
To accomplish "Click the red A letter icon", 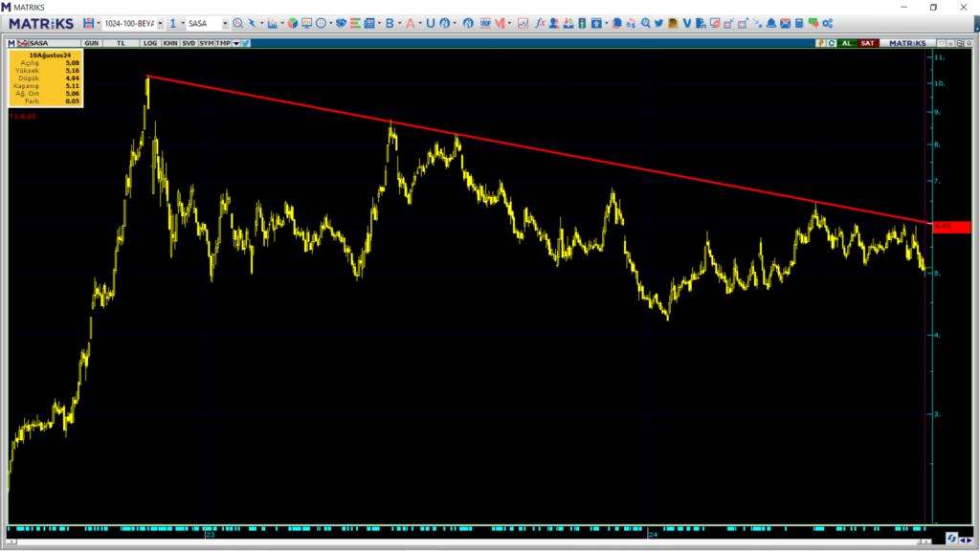I will 410,23.
